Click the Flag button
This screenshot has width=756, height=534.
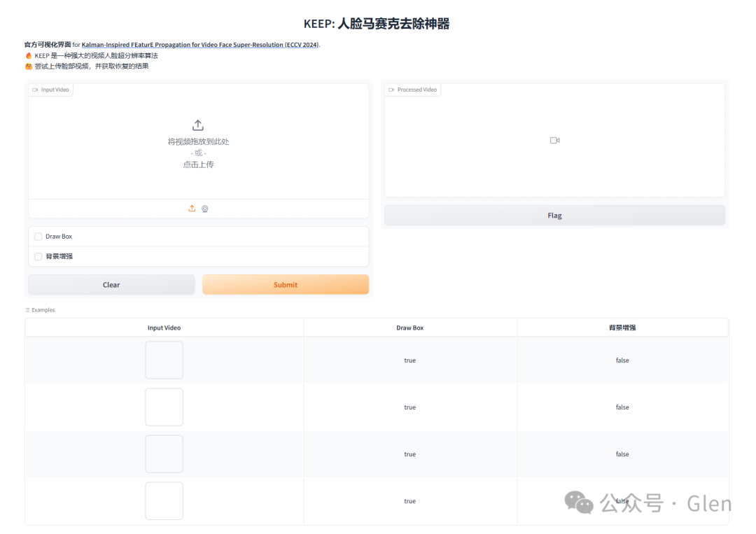click(554, 216)
